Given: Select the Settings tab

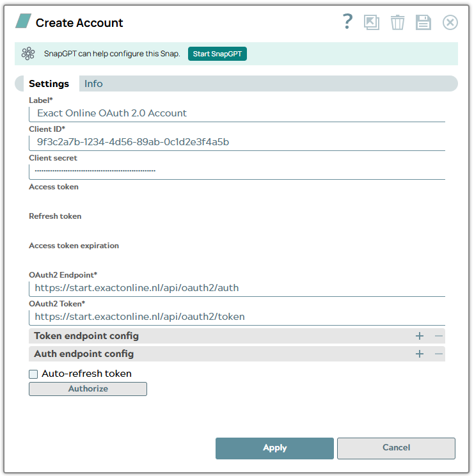Looking at the screenshot, I should 49,83.
